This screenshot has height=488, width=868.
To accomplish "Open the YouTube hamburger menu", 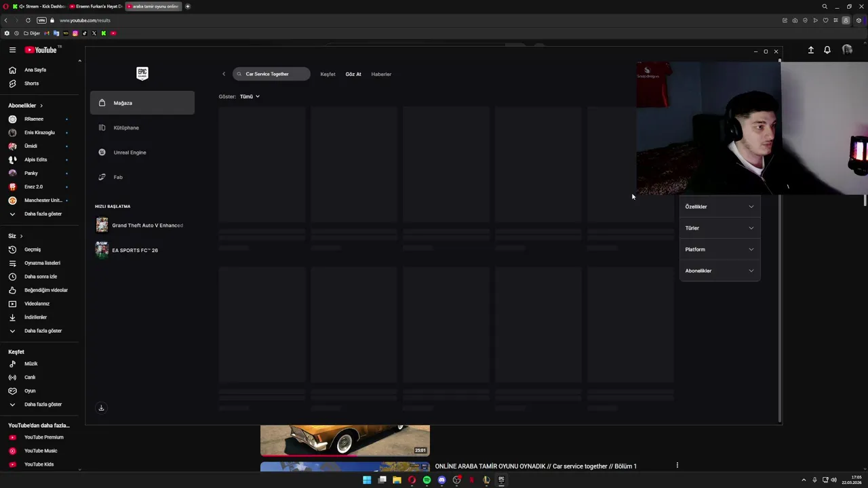I will coord(12,50).
